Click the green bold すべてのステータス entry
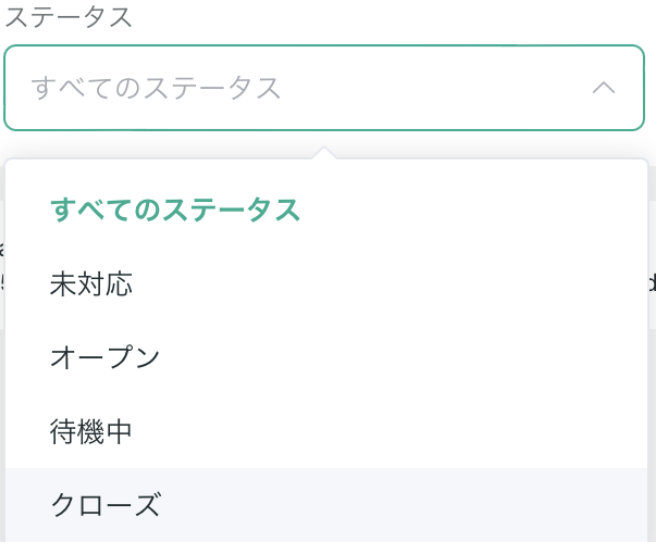The height and width of the screenshot is (548, 660). tap(175, 211)
